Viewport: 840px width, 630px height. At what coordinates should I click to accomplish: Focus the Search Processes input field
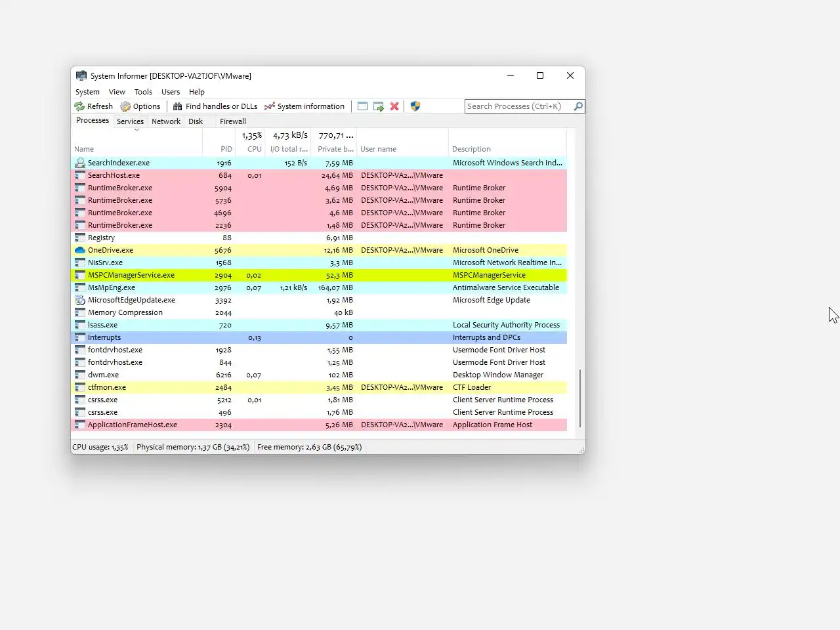click(x=518, y=106)
